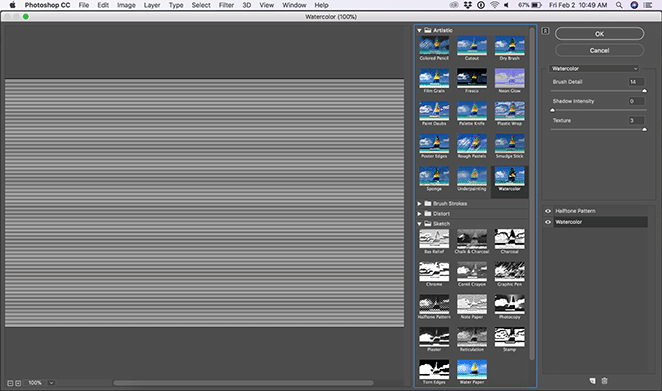Delete the selected effect layer

tap(604, 381)
